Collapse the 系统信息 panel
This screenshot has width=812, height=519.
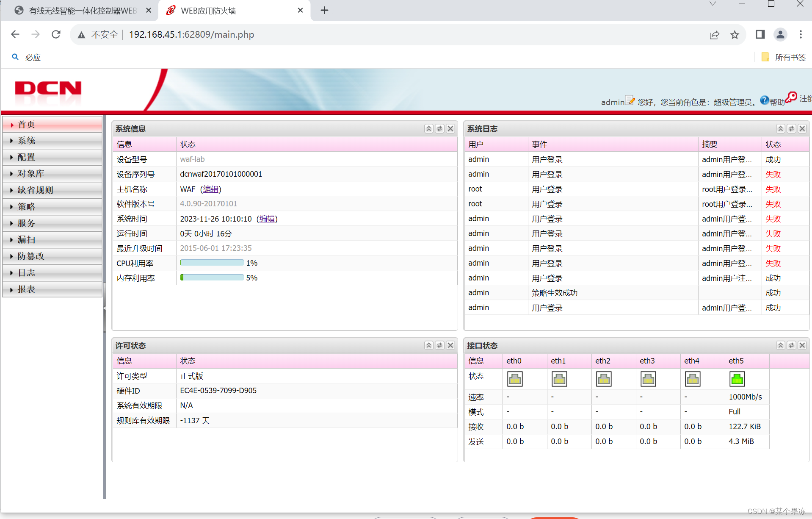tap(428, 128)
